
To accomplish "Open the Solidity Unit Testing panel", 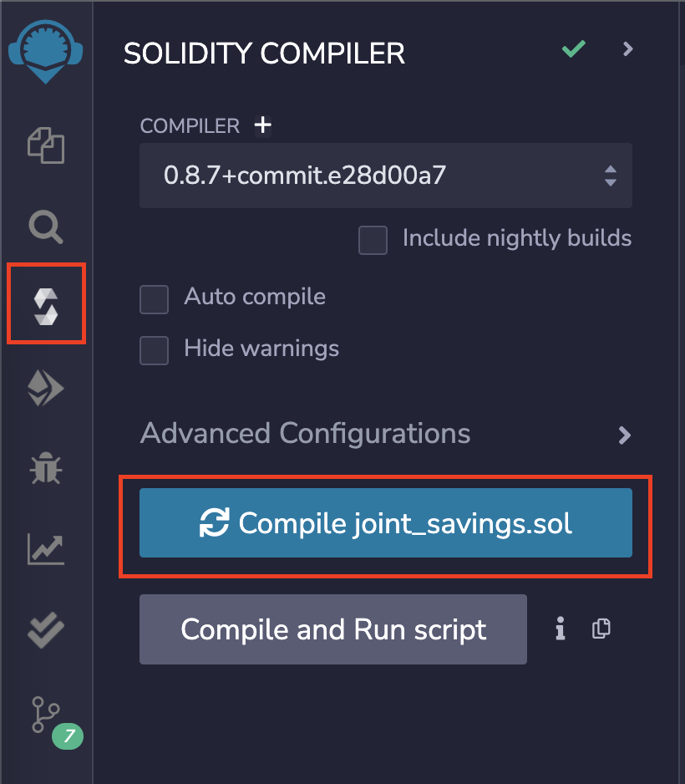I will point(46,622).
